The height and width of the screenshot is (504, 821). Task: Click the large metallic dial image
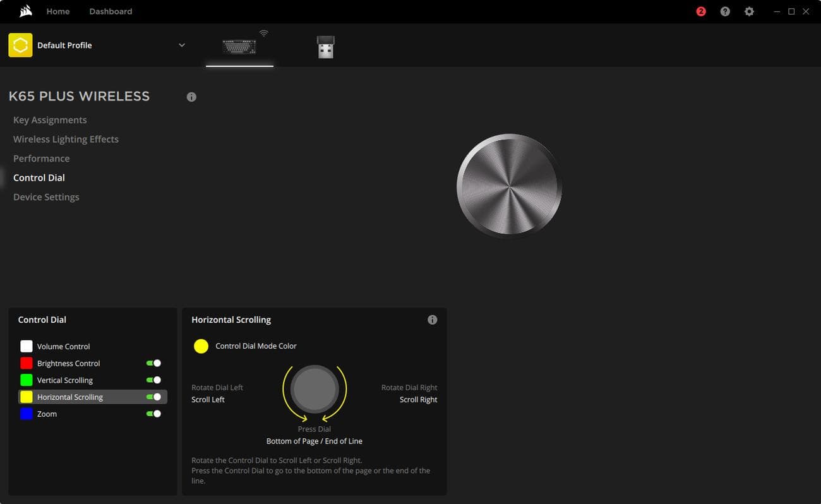pyautogui.click(x=509, y=186)
